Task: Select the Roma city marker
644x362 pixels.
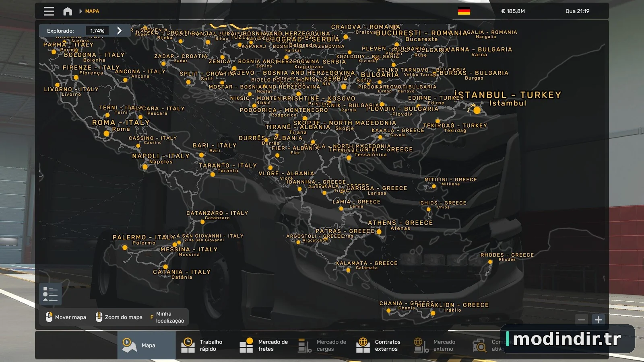Action: pyautogui.click(x=106, y=133)
